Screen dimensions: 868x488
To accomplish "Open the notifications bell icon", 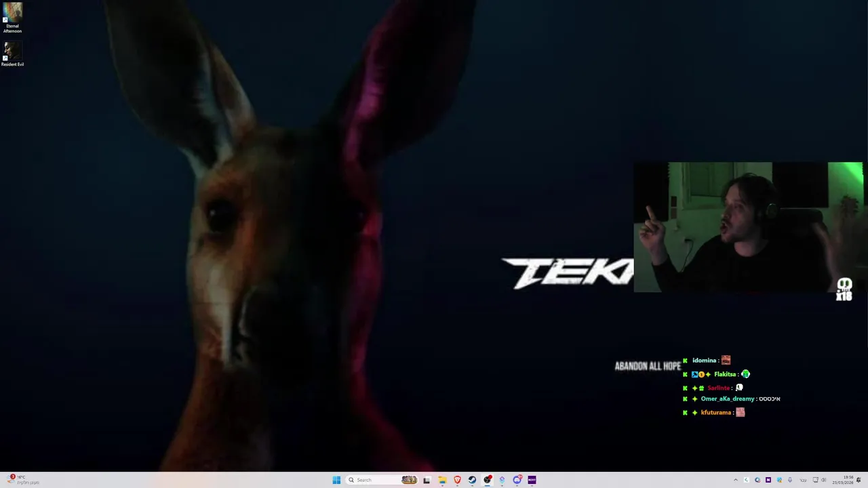I will [x=859, y=480].
